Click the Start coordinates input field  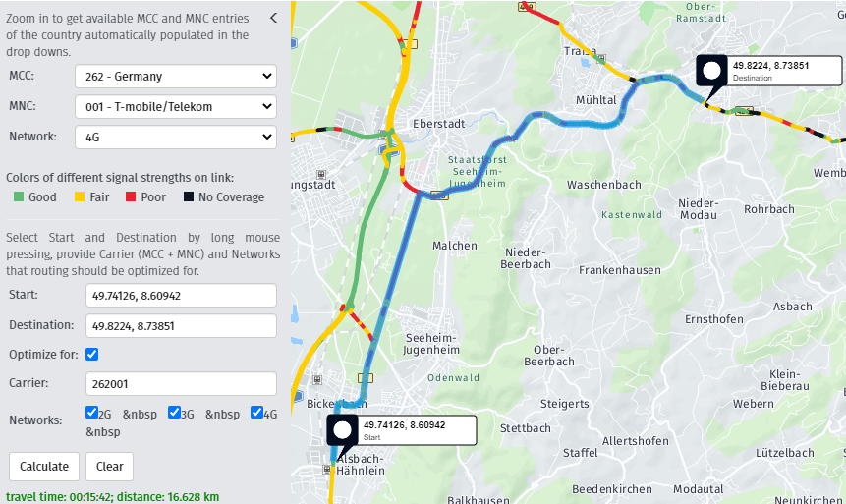[x=181, y=296]
